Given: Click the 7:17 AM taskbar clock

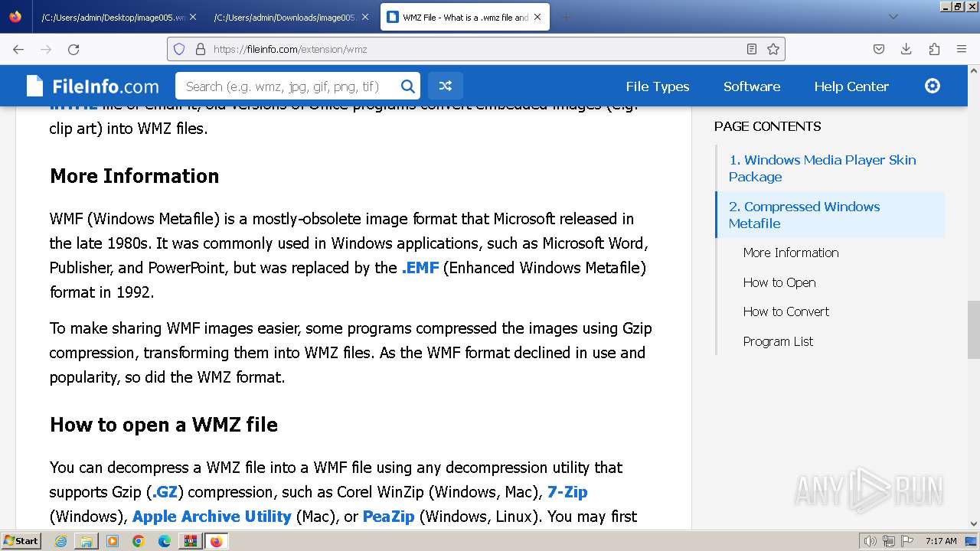Looking at the screenshot, I should (941, 541).
